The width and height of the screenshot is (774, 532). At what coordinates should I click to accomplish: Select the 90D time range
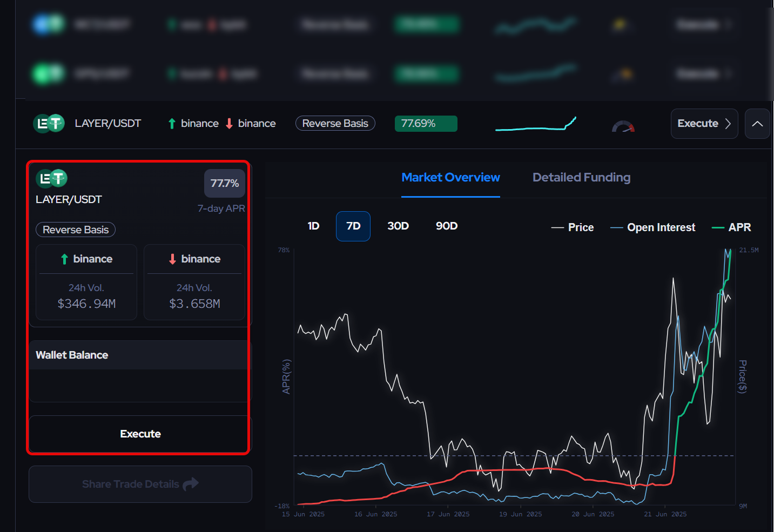tap(447, 226)
